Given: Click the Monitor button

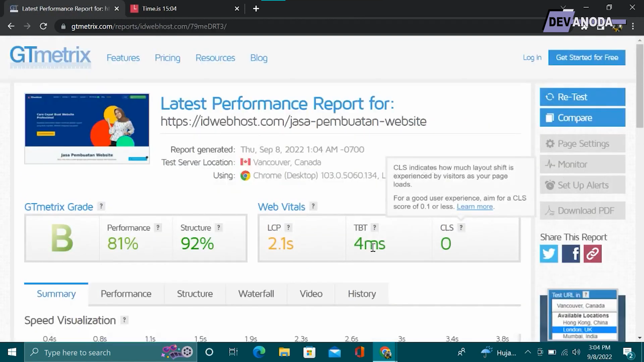Looking at the screenshot, I should (x=582, y=164).
